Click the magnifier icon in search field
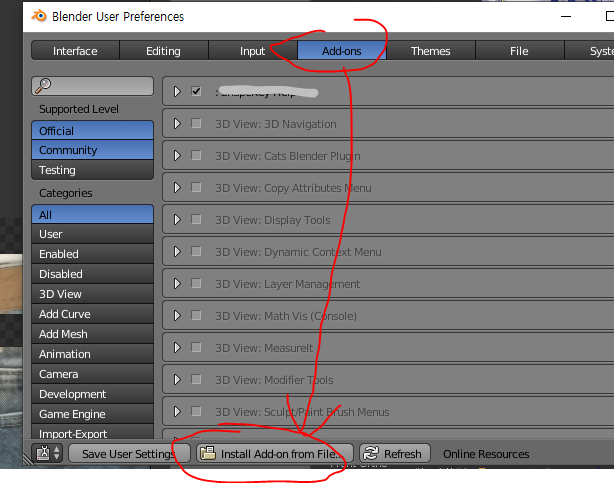This screenshot has height=483, width=614. 43,85
